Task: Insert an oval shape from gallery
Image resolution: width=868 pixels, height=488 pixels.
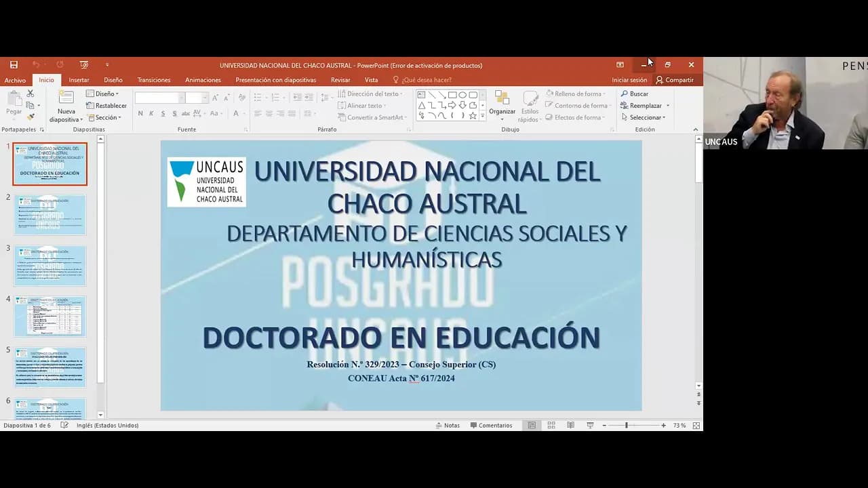Action: 462,95
